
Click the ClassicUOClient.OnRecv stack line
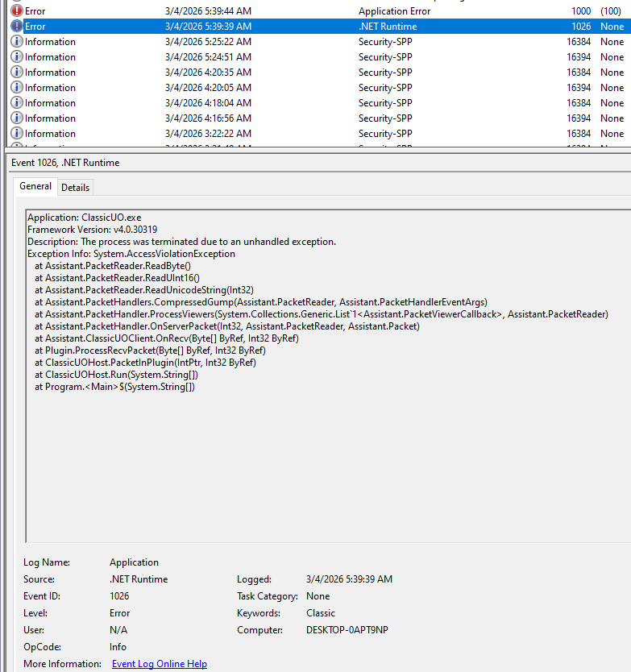tap(167, 338)
